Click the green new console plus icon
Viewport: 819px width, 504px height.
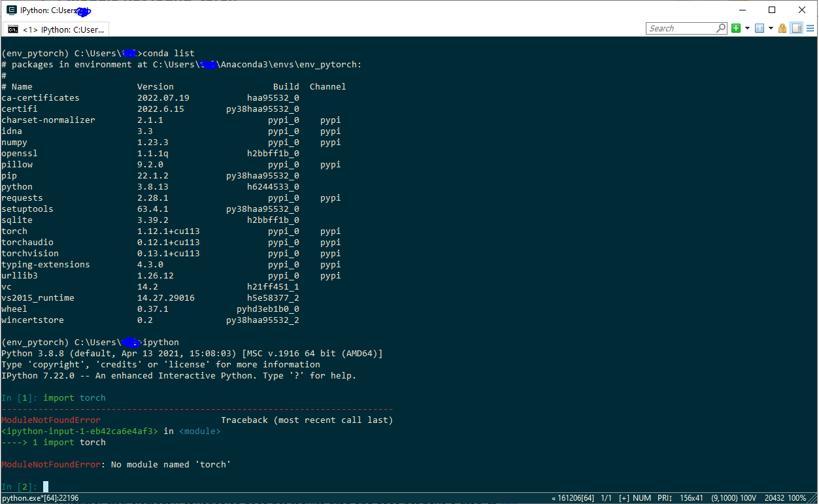coord(736,28)
